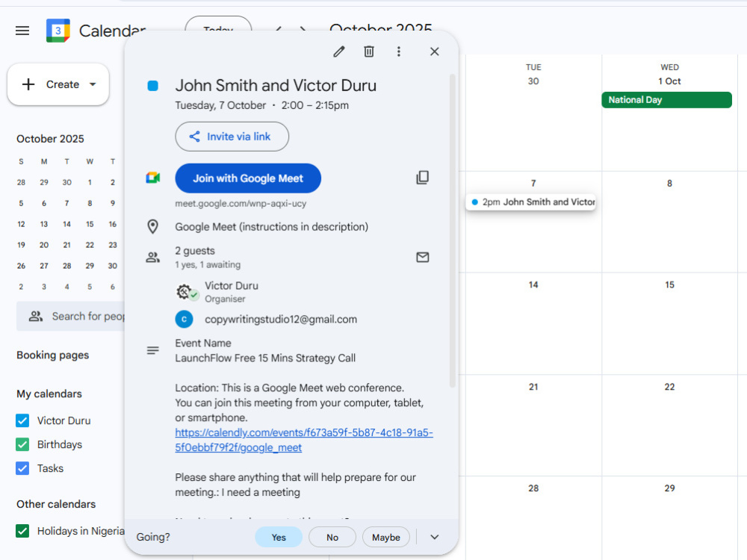Click the meet.google.com/wnp-aqxi-ucy text
This screenshot has width=747, height=560.
pyautogui.click(x=241, y=203)
